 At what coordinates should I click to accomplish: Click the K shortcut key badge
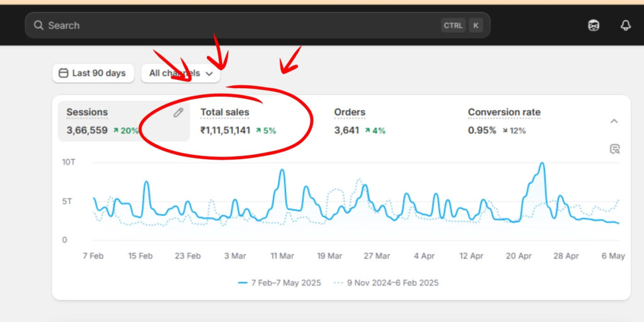475,26
